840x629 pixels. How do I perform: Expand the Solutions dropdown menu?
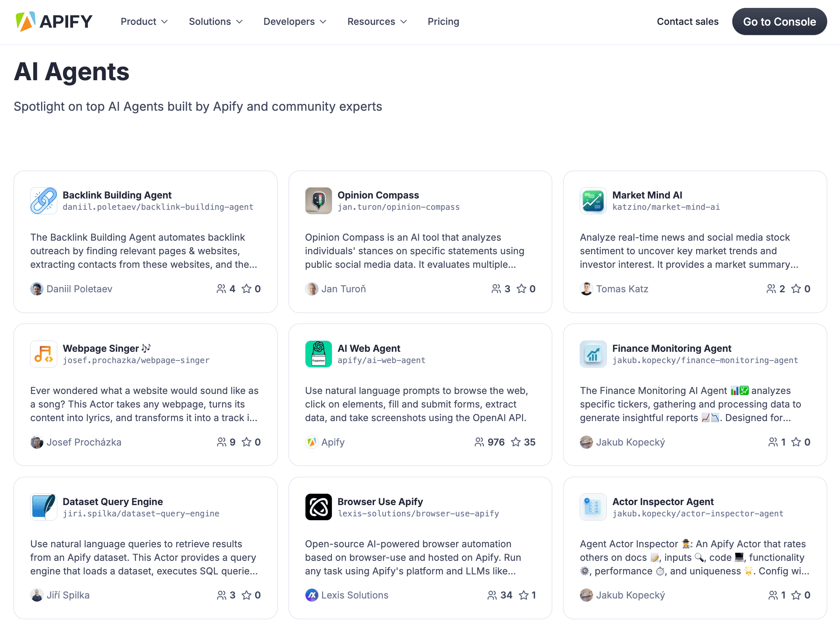(x=215, y=21)
